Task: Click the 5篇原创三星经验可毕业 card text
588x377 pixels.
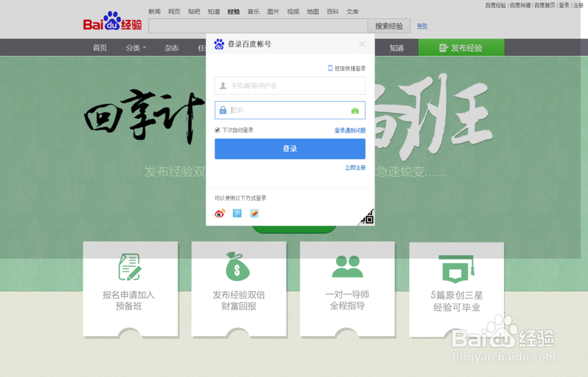Action: point(457,301)
